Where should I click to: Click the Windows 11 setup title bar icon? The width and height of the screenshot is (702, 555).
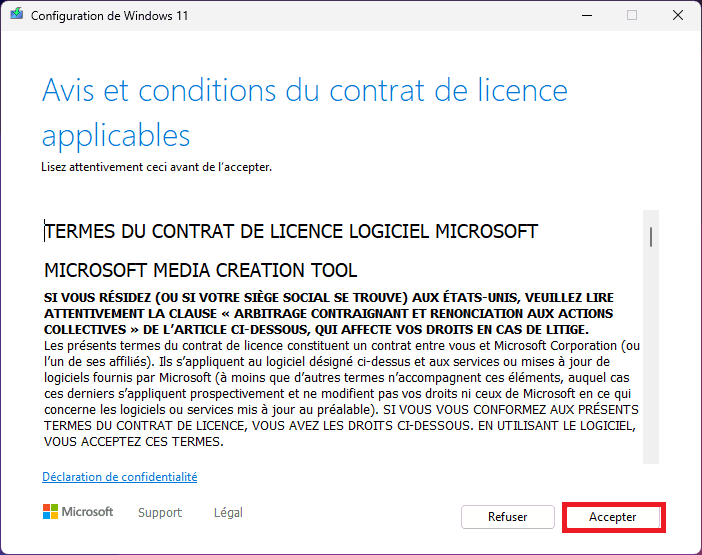tap(17, 14)
